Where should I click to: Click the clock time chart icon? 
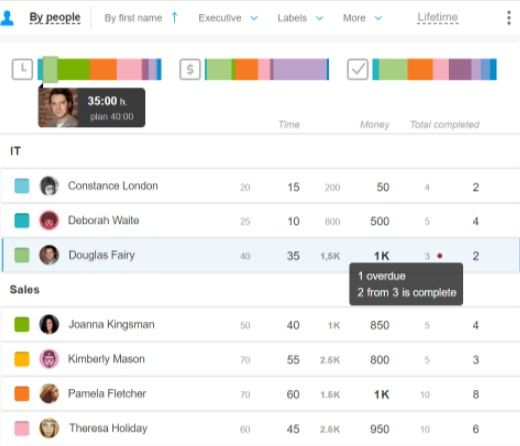pos(22,69)
